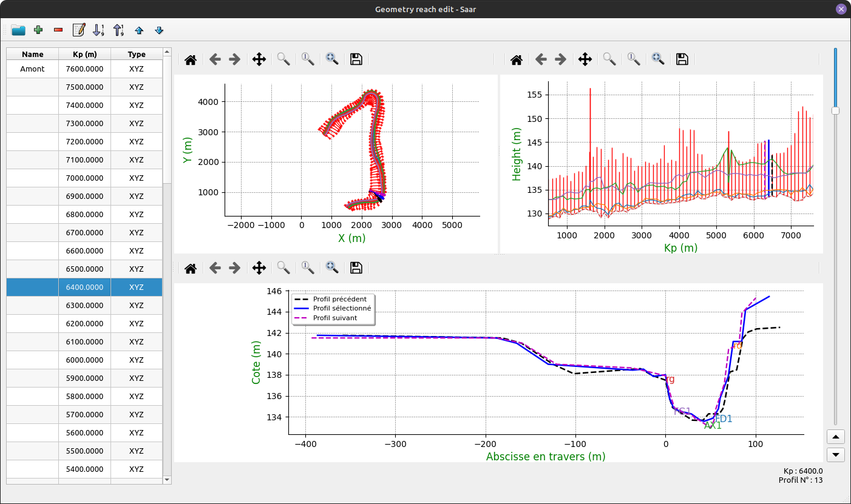Click the vertical profile slider handle
This screenshot has width=851, height=504.
tap(835, 110)
